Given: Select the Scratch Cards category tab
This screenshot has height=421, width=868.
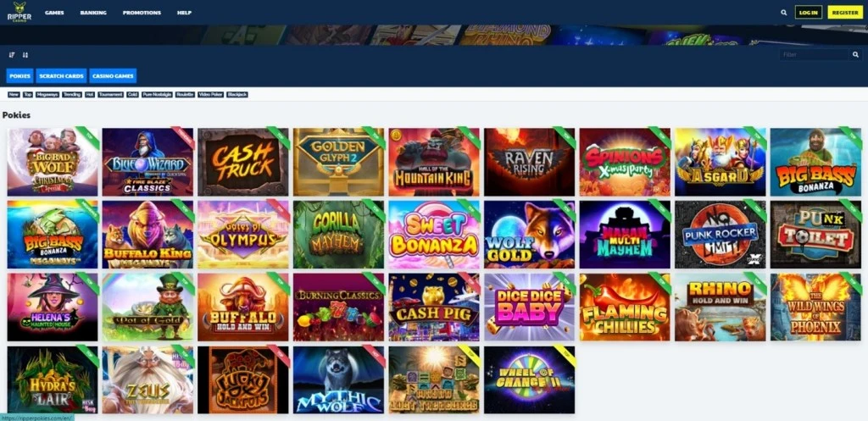Looking at the screenshot, I should [x=61, y=75].
